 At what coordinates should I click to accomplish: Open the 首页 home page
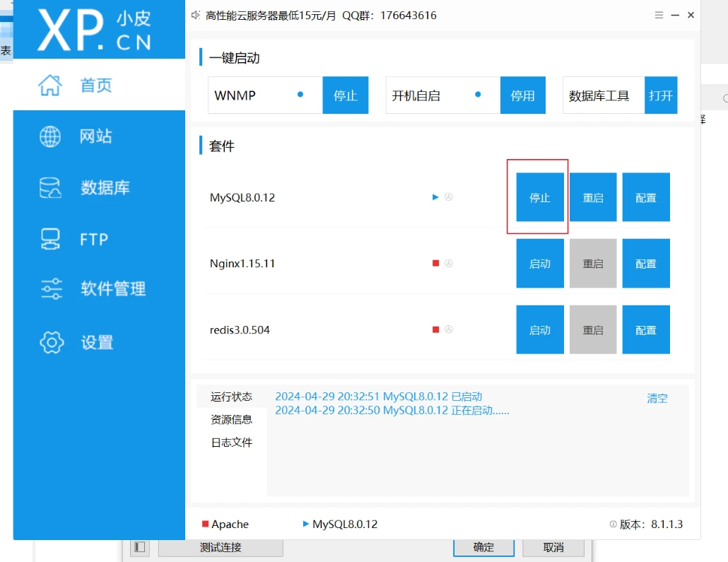click(99, 85)
